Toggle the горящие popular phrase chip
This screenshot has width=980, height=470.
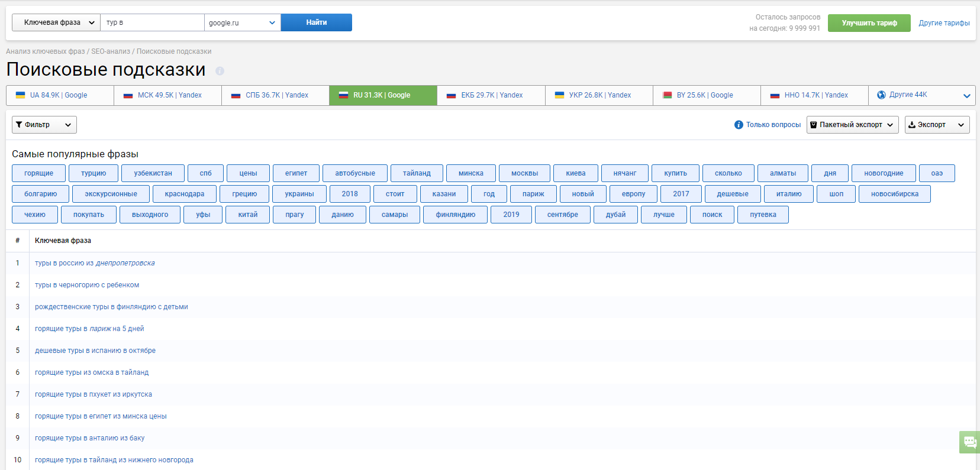tap(38, 173)
